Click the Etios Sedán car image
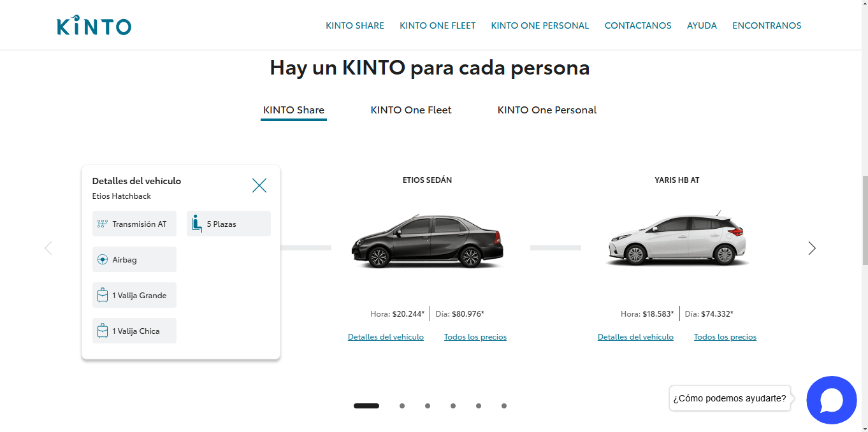 (427, 242)
